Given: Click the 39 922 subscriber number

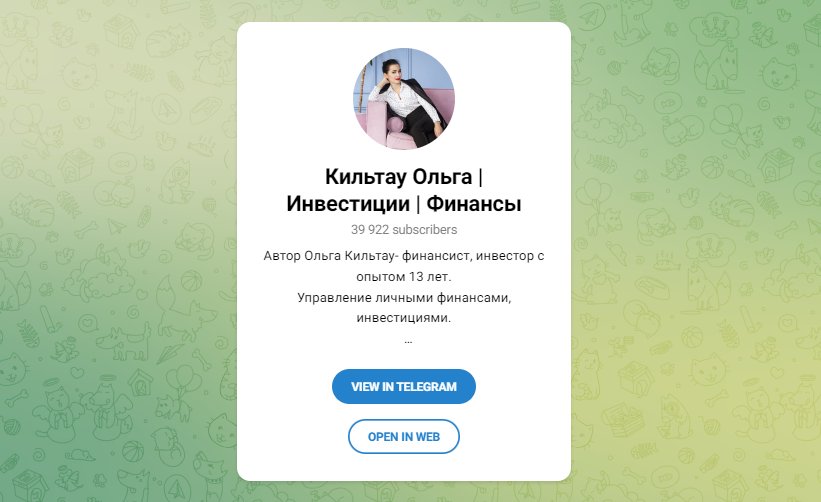Looking at the screenshot, I should point(370,230).
